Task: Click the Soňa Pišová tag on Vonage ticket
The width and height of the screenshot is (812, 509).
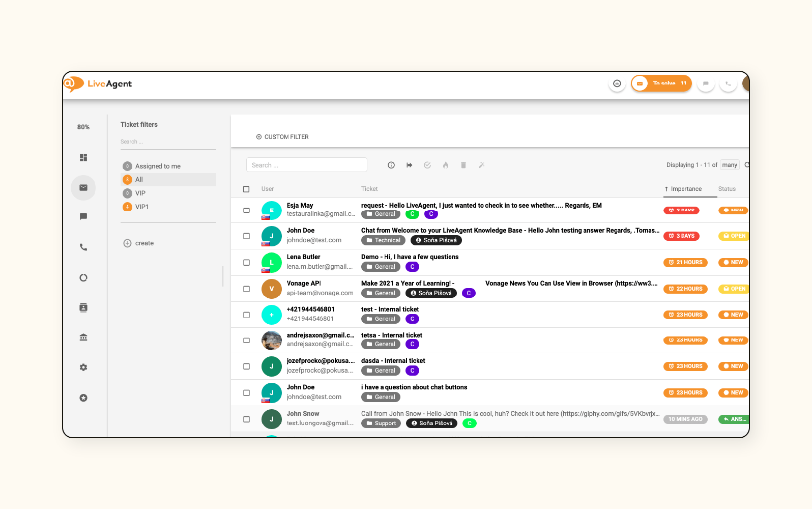Action: tap(431, 293)
